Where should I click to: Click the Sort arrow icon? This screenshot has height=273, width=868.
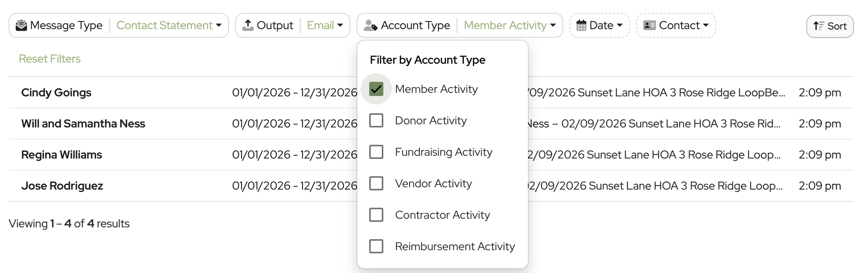coord(819,26)
